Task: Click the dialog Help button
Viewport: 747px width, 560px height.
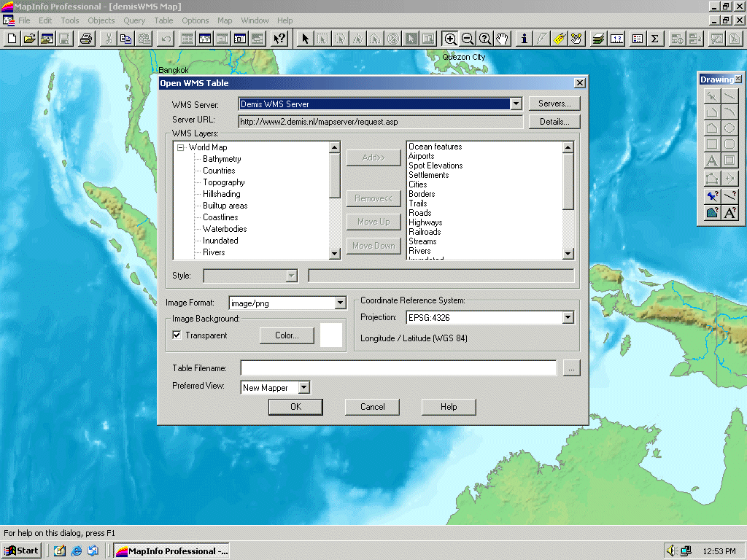Action: click(449, 407)
